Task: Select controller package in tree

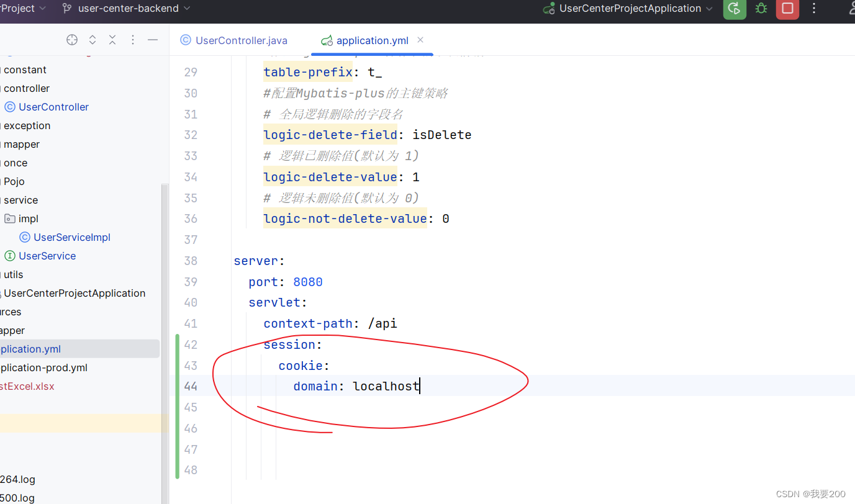Action: pos(27,88)
